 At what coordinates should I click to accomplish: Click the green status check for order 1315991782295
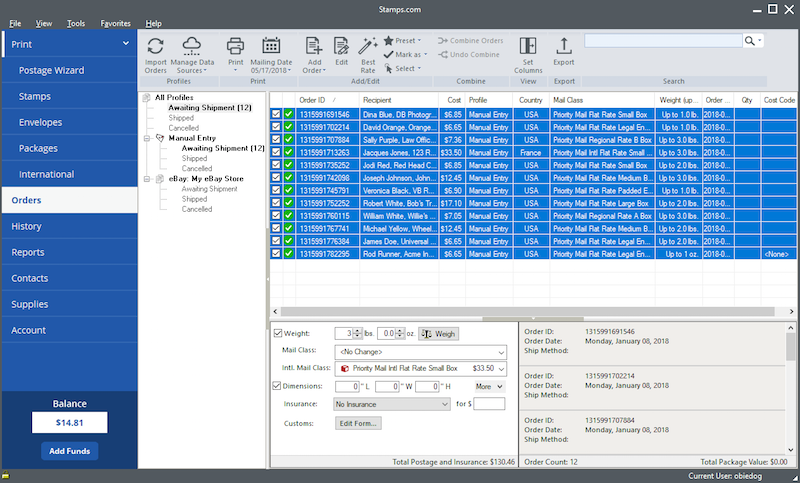point(289,253)
